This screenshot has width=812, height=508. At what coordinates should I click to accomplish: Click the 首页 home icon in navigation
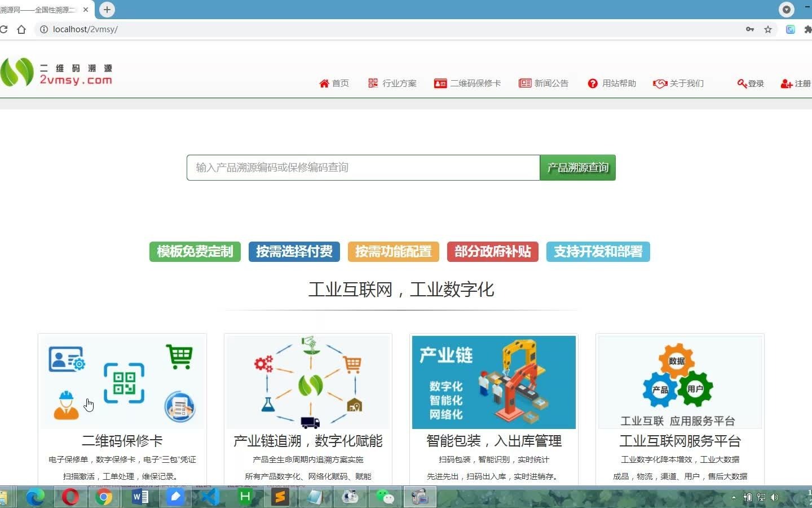point(324,83)
